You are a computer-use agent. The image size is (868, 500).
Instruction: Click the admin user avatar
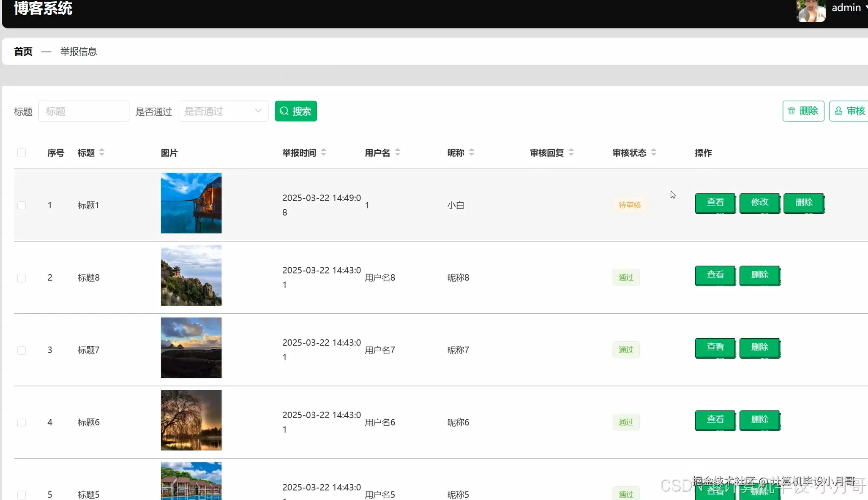tap(811, 10)
